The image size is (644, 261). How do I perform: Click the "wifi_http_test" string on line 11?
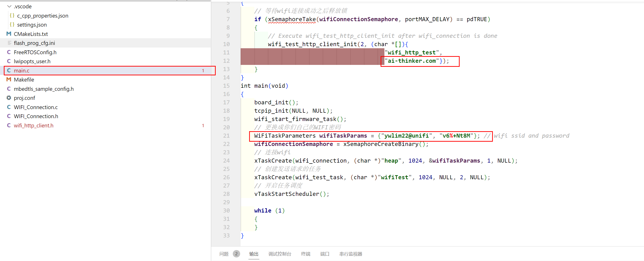click(x=411, y=52)
